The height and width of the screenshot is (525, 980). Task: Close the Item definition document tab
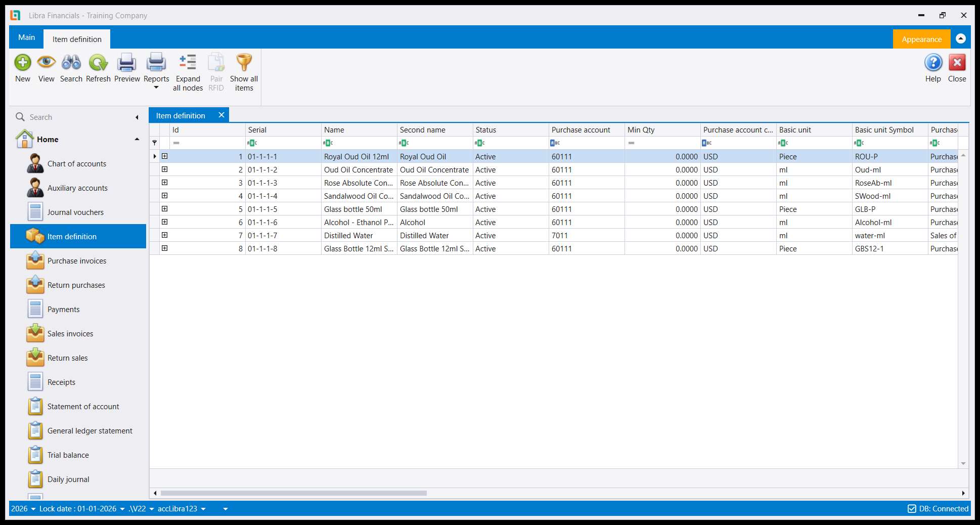221,115
